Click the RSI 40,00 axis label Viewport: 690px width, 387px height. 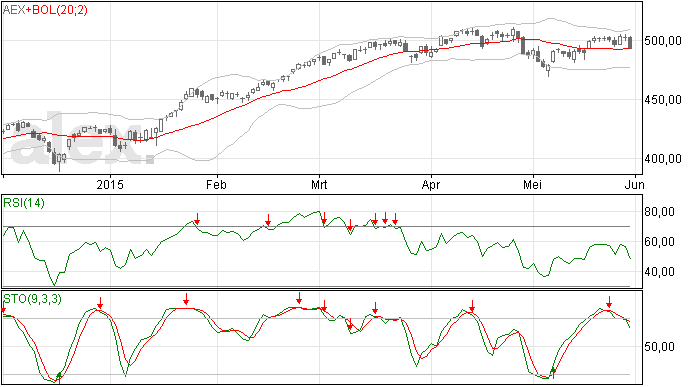click(659, 272)
